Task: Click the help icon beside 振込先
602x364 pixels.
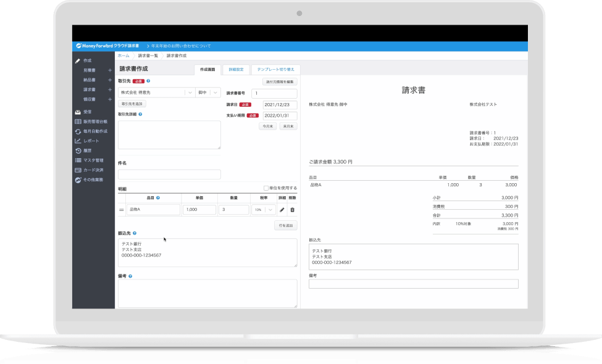Action: click(x=135, y=233)
